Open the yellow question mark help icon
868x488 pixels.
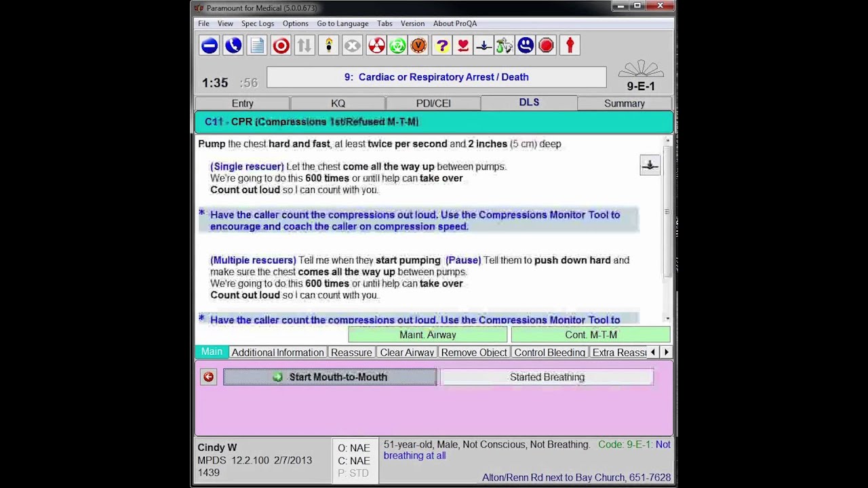442,45
